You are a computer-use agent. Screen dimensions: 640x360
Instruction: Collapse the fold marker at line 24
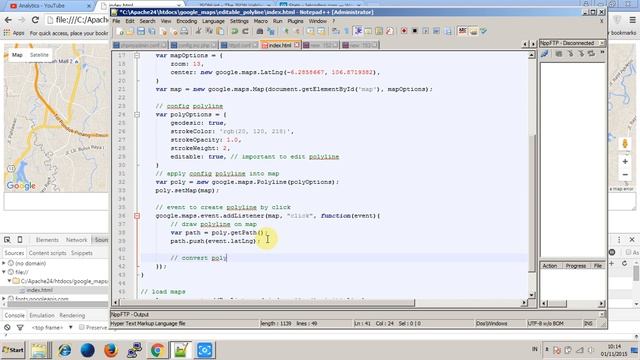point(137,114)
